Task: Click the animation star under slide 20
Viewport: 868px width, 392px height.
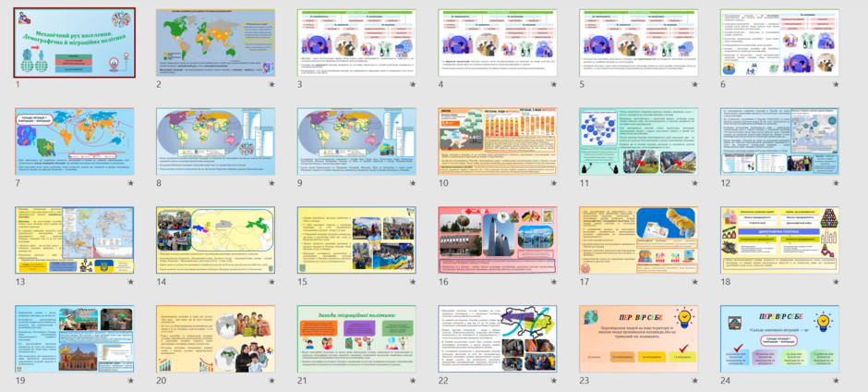Action: pyautogui.click(x=271, y=380)
